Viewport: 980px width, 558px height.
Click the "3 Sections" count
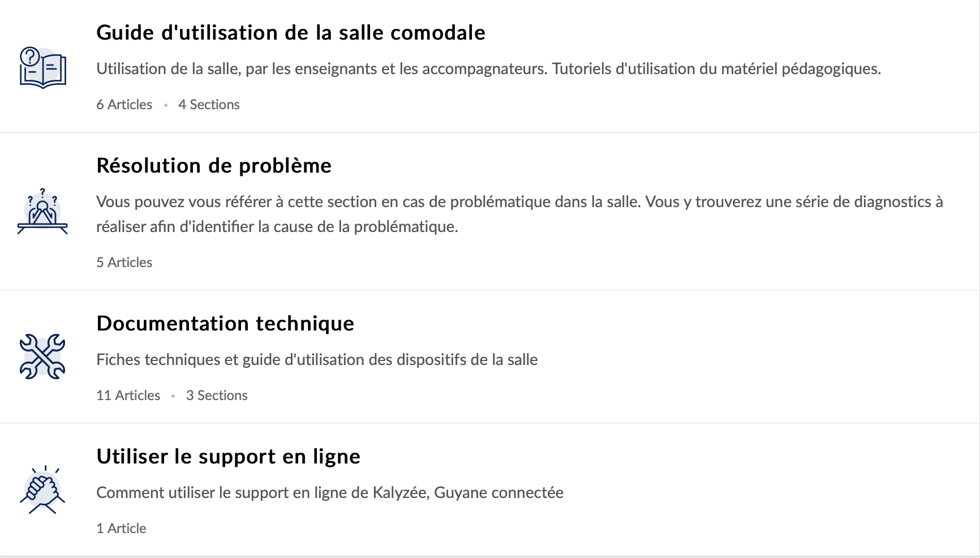tap(217, 396)
